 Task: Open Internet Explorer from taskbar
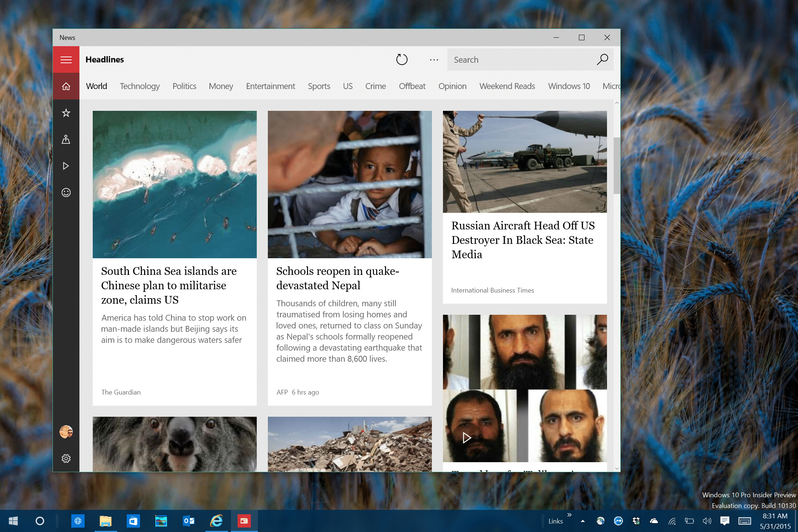pyautogui.click(x=216, y=521)
